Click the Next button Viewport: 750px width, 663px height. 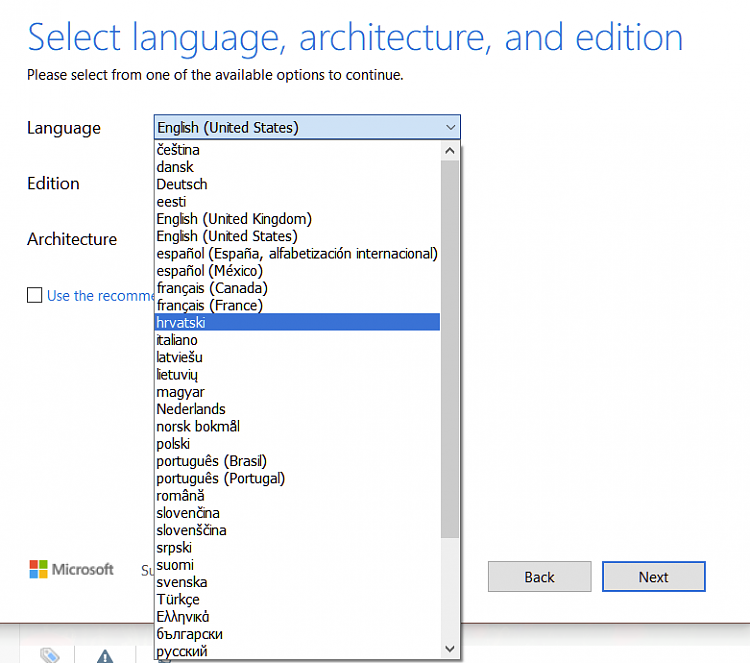tap(653, 577)
